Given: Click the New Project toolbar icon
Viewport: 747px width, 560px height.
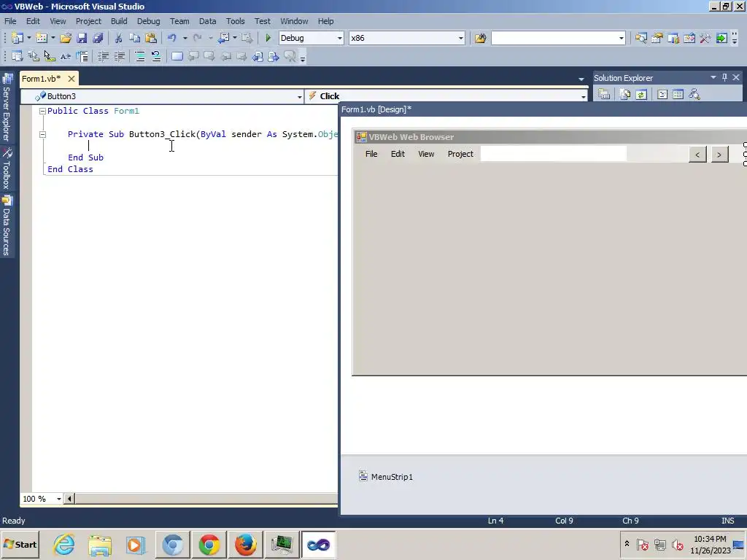Looking at the screenshot, I should coord(18,38).
